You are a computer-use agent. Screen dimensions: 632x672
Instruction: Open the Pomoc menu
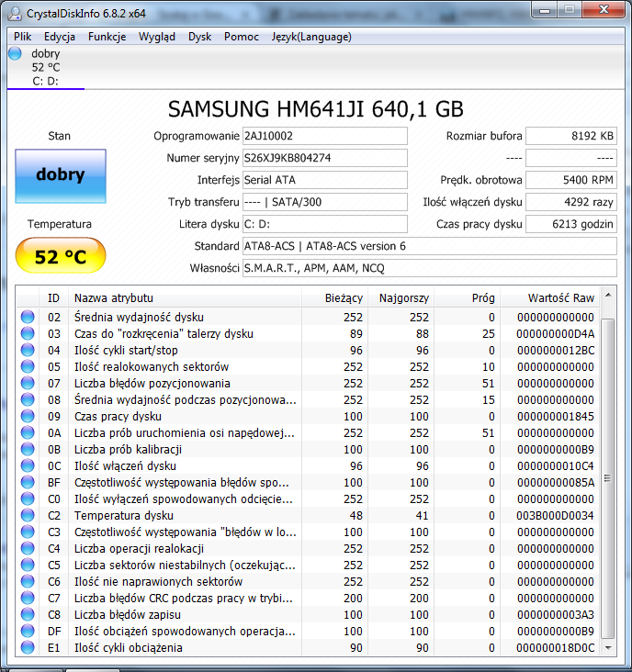(x=242, y=37)
